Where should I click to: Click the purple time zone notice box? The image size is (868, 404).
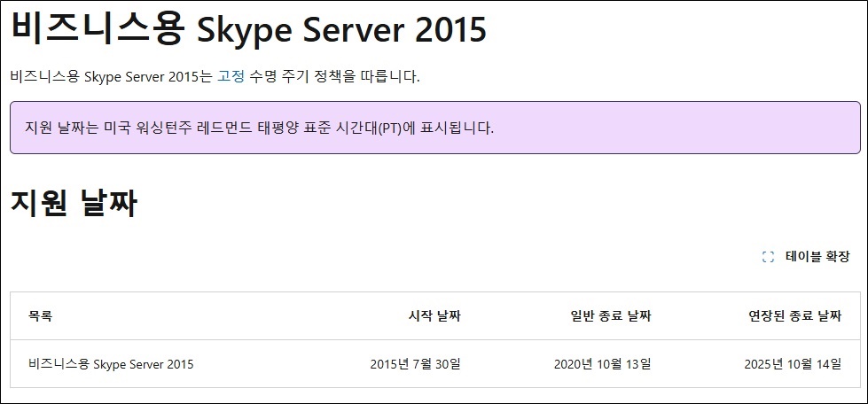(435, 128)
